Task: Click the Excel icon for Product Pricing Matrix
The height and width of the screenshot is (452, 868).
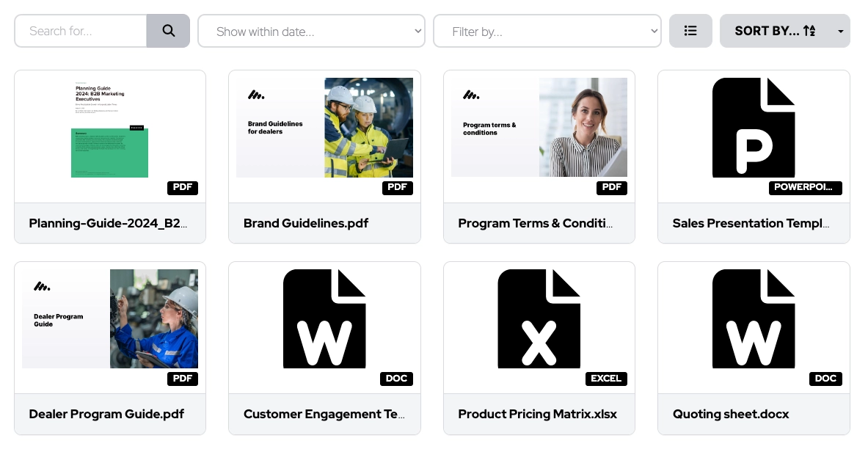Action: pyautogui.click(x=539, y=319)
